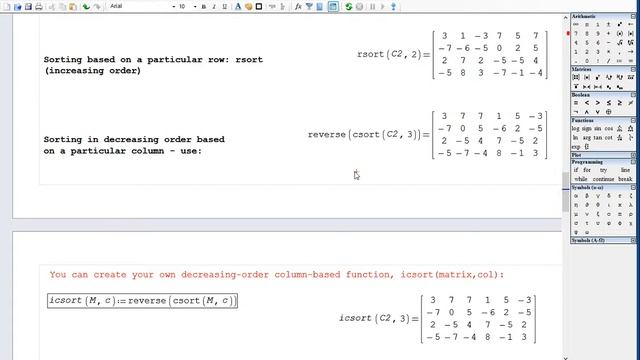Open the insert function fx dialog
The image size is (640, 360).
click(298, 7)
